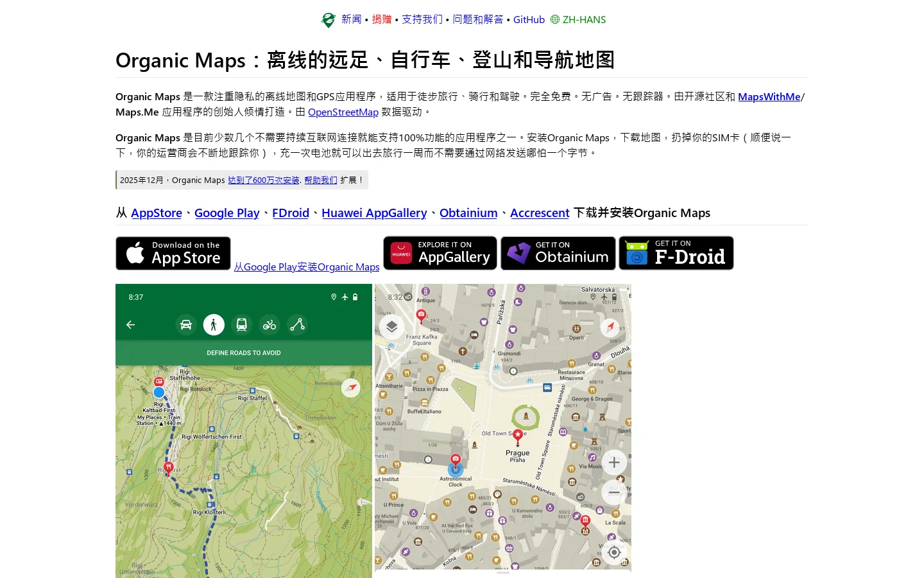Click DEFINE ROADS TO AVOID bar
Screen dimensions: 924x578
[244, 353]
